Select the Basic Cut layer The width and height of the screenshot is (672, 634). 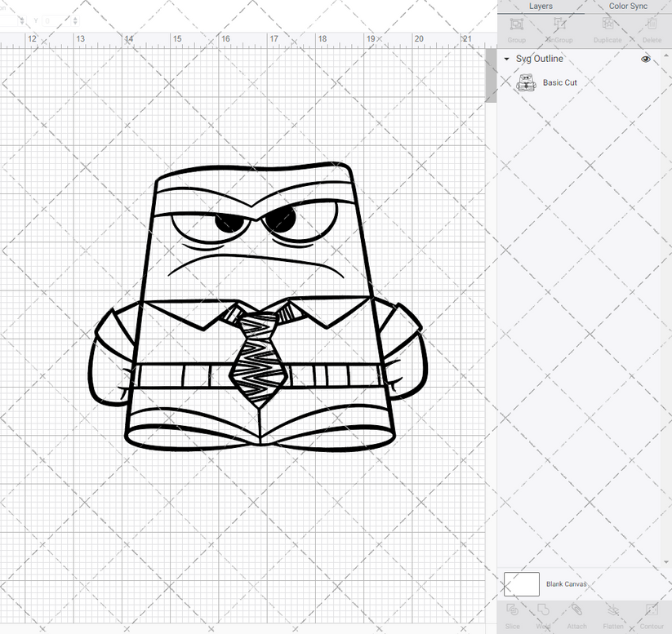tap(560, 82)
